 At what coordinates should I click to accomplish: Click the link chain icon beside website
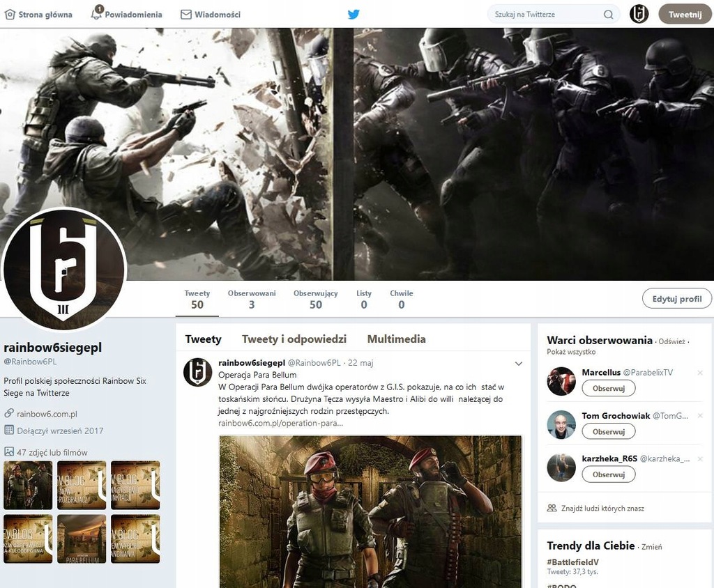pyautogui.click(x=8, y=413)
